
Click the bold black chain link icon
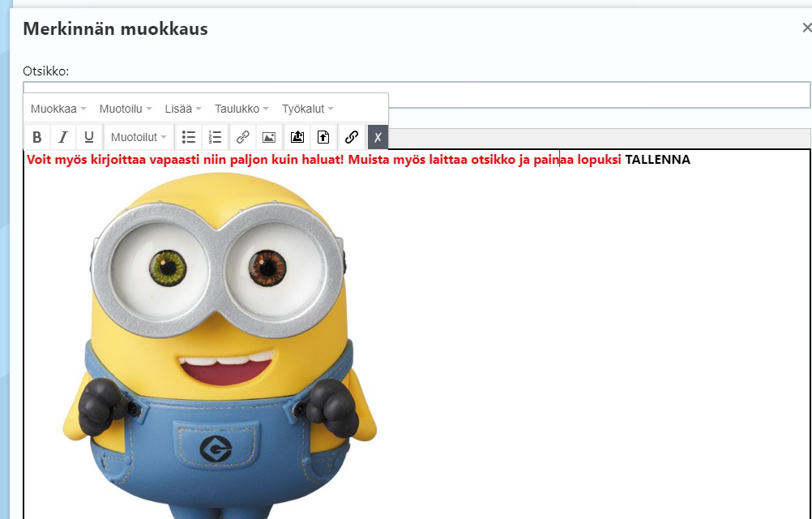point(352,137)
